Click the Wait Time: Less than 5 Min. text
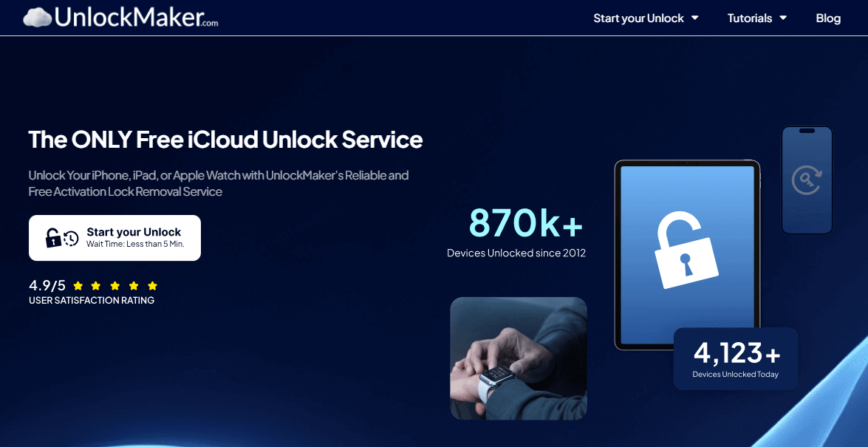Viewport: 868px width, 447px height. pos(135,244)
